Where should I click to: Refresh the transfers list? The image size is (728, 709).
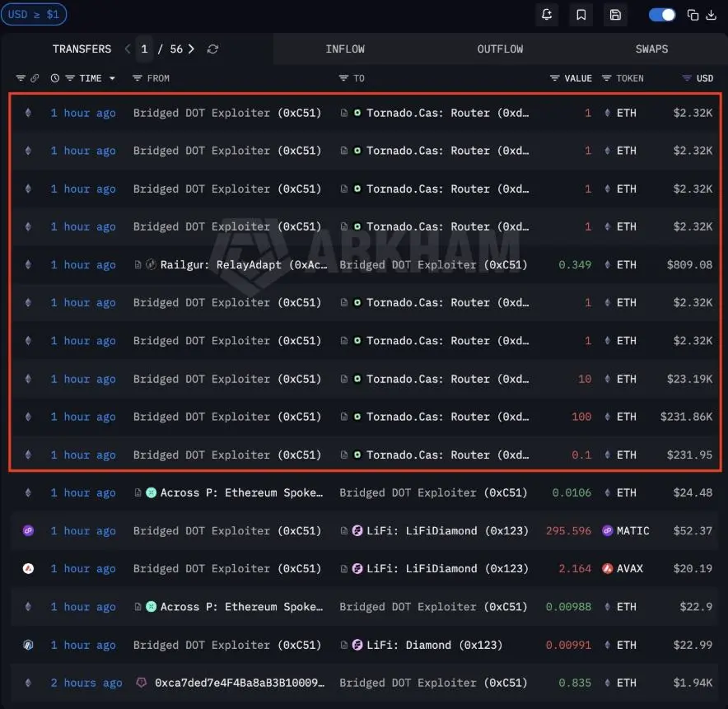point(212,49)
